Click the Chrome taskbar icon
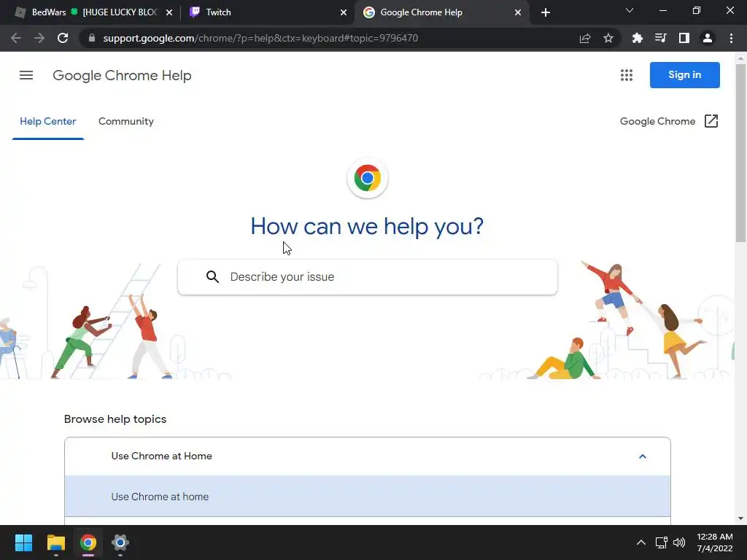Image resolution: width=747 pixels, height=560 pixels. coord(88,542)
